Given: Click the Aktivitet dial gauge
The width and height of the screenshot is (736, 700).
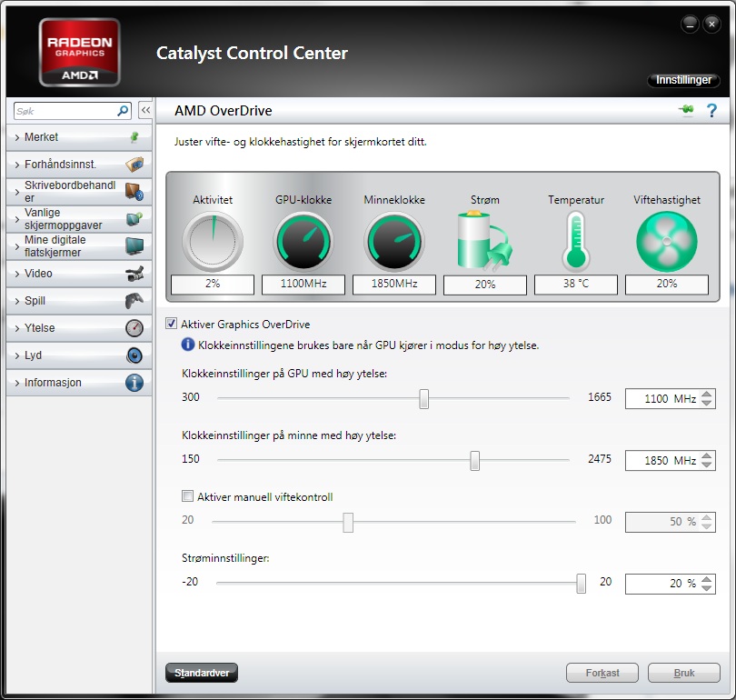Looking at the screenshot, I should [213, 241].
